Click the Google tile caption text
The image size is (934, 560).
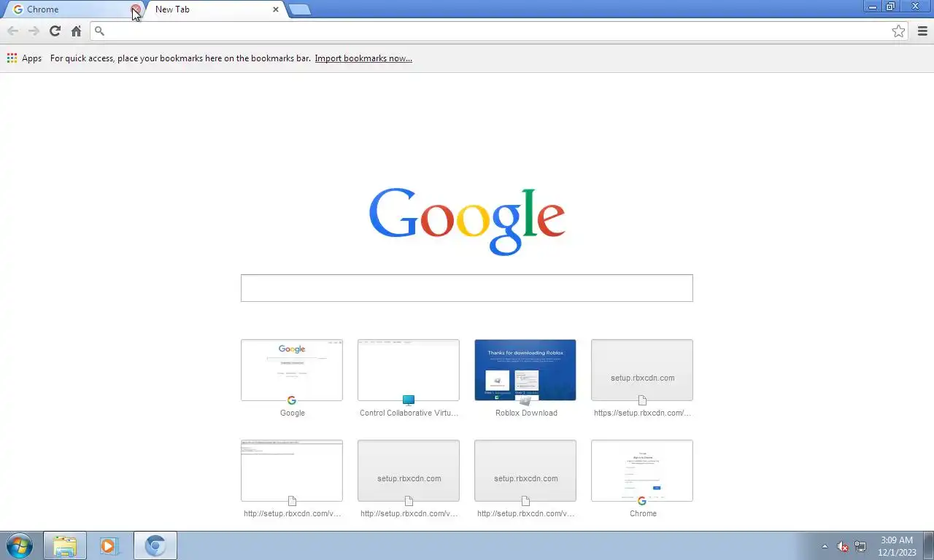click(293, 413)
